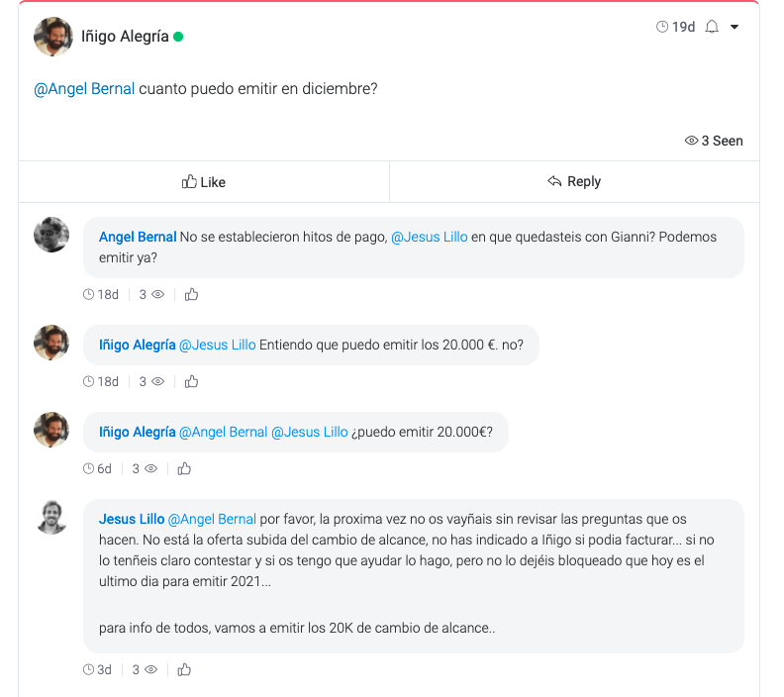Click the 3d timestamp clock icon on Jesus Lillo's reply

[89, 669]
